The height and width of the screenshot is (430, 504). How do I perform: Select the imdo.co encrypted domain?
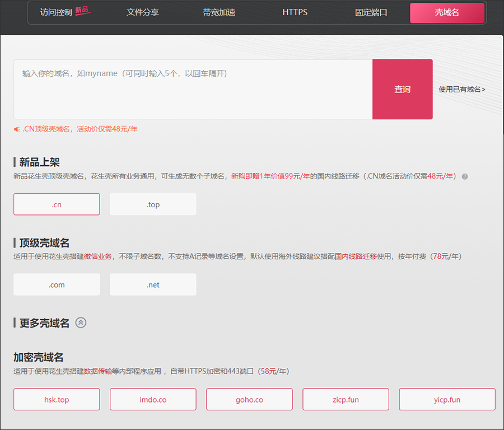click(153, 399)
